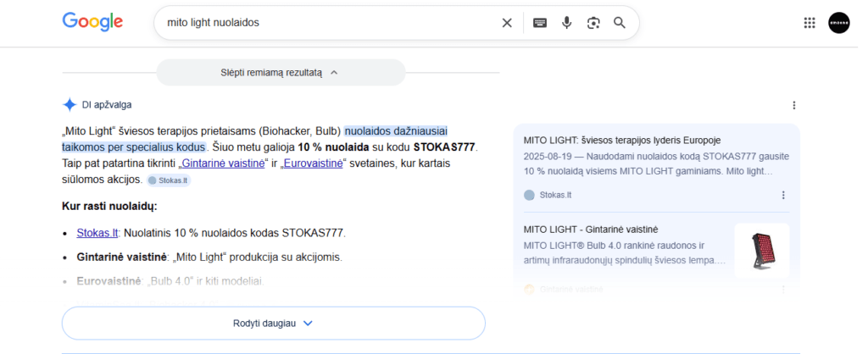Click the snippet starting "2025-08-19 — Naudodami"
This screenshot has width=868, height=354.
[656, 164]
